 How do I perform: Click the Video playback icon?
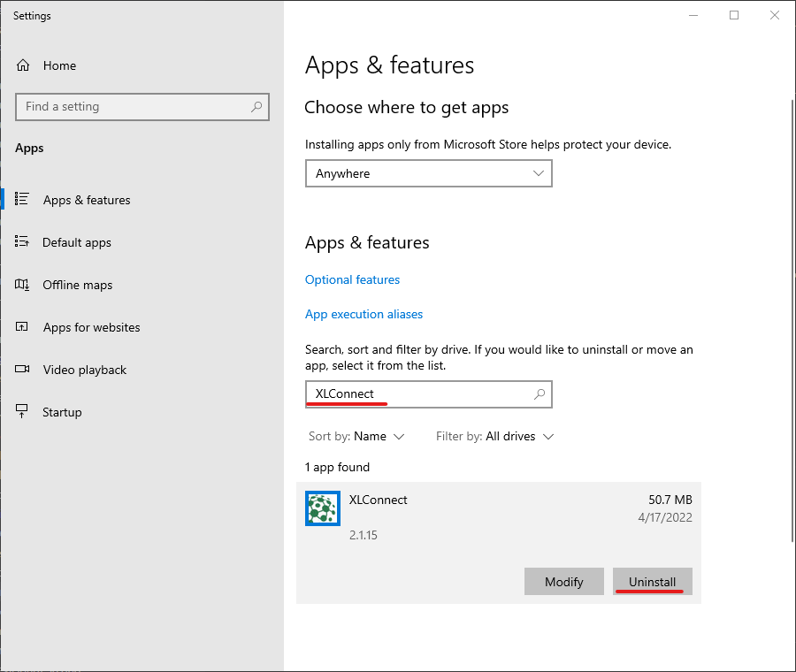(x=23, y=370)
